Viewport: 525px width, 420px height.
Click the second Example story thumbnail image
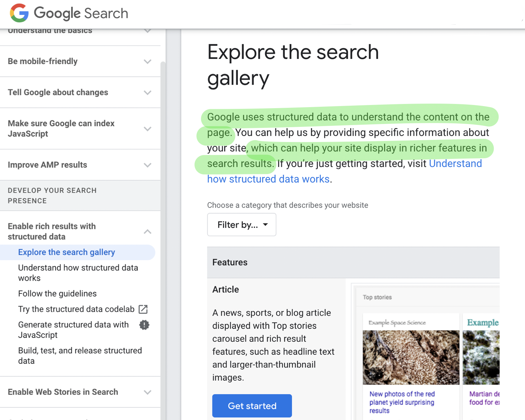tap(481, 357)
